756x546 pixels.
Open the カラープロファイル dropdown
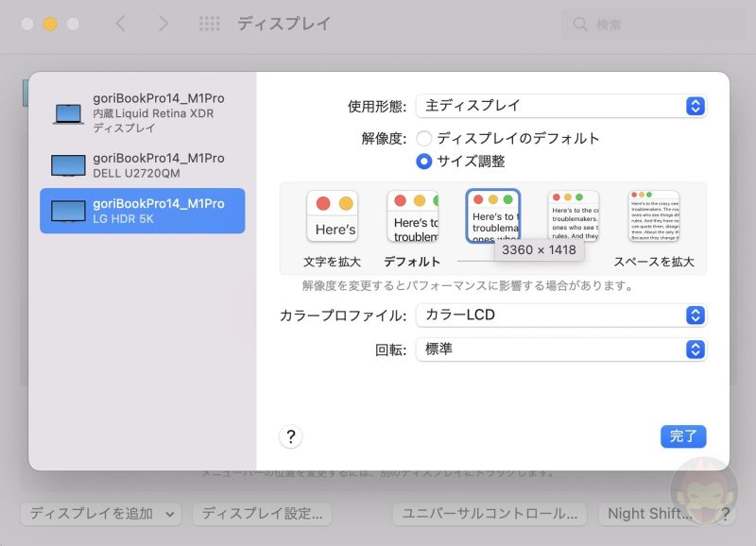pos(561,315)
